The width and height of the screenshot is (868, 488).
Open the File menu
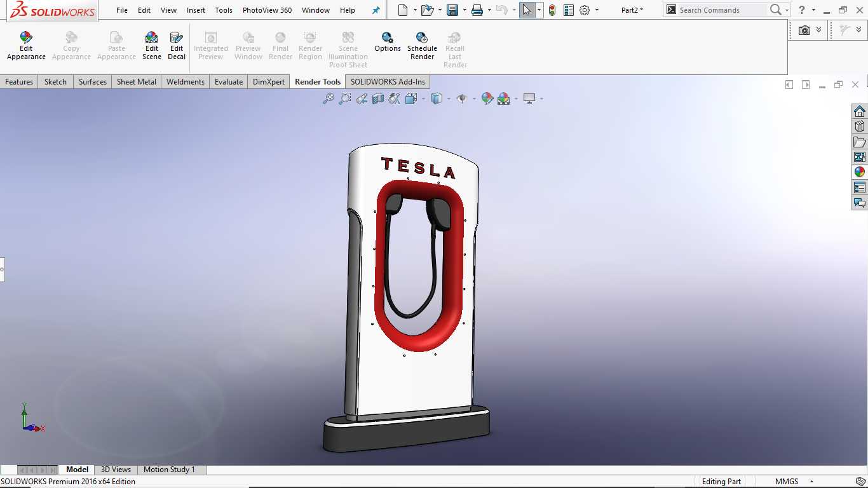(122, 10)
